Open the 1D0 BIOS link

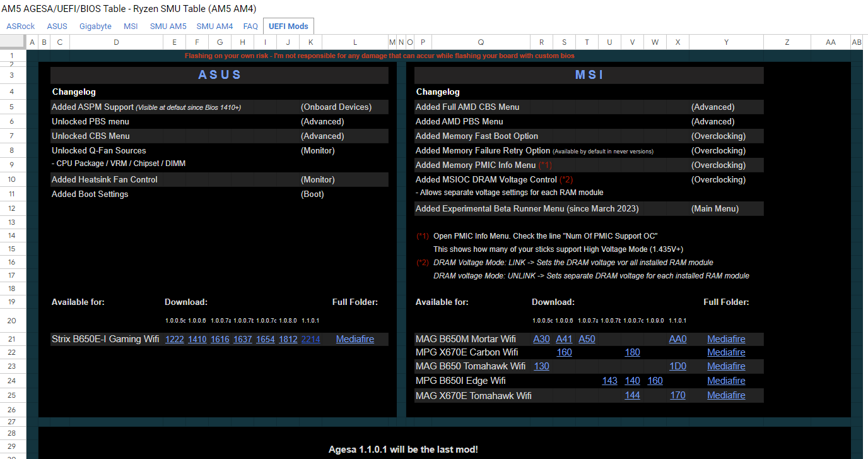pyautogui.click(x=677, y=366)
